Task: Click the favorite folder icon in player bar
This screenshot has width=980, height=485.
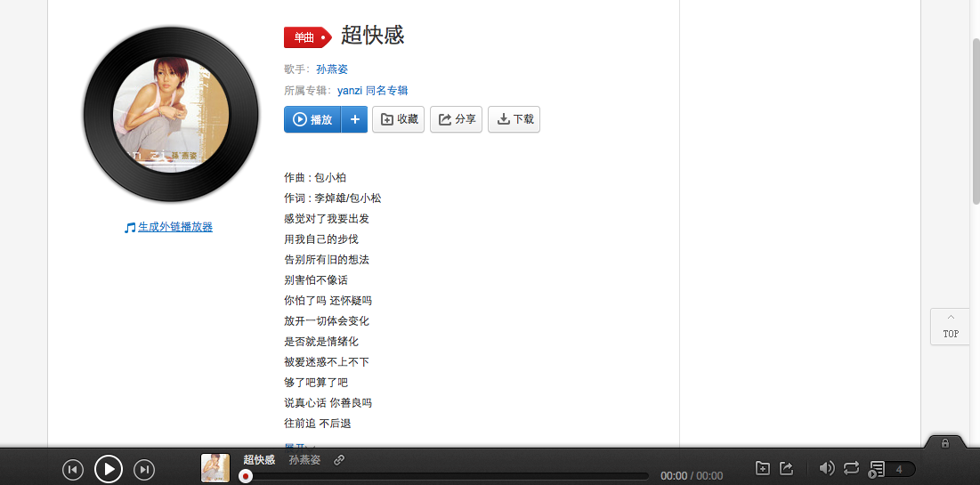Action: click(x=763, y=468)
